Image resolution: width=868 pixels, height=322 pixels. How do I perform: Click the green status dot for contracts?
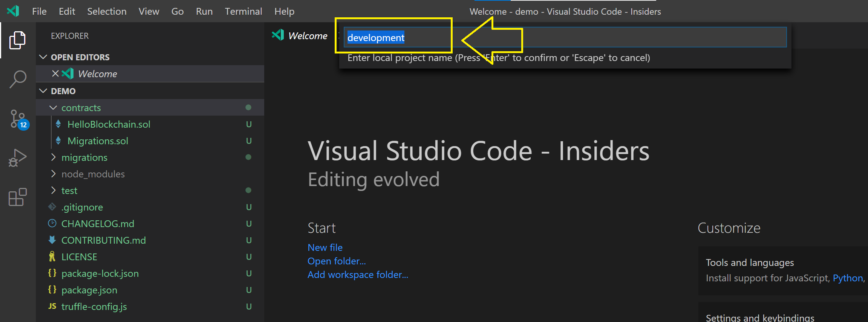click(x=248, y=107)
